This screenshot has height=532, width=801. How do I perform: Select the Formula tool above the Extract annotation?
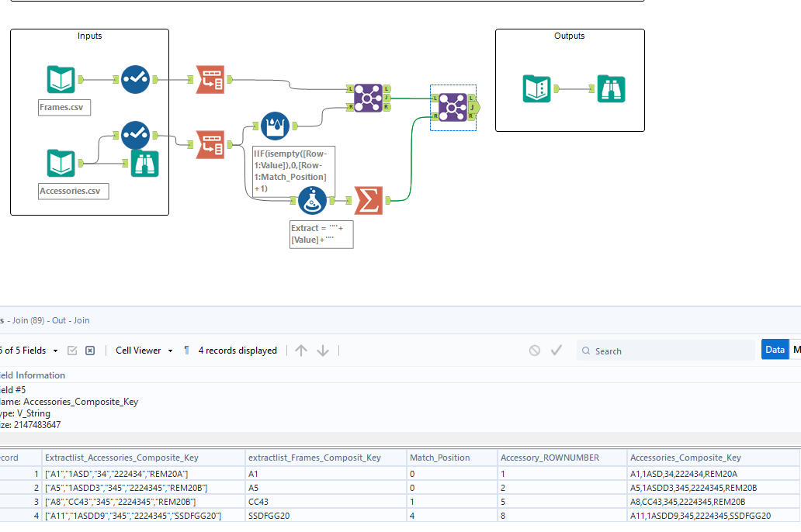click(312, 201)
